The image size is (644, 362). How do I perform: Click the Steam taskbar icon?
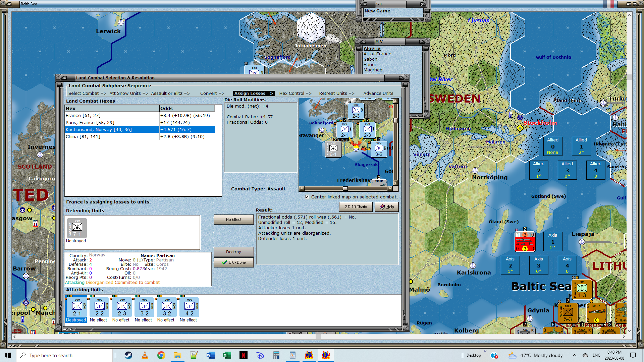coord(128,355)
